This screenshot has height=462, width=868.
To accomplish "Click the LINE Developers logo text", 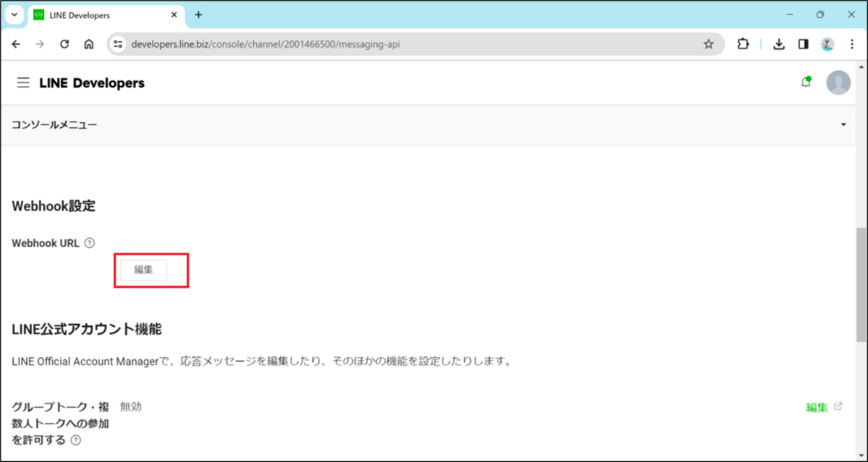I will [x=92, y=83].
